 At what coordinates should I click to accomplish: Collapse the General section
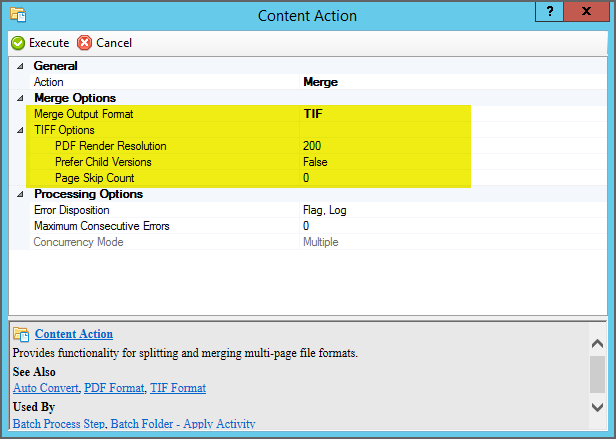[20, 66]
